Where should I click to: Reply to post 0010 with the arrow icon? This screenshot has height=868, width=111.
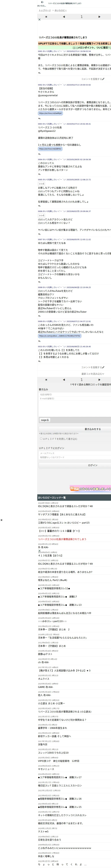tap(39, 362)
